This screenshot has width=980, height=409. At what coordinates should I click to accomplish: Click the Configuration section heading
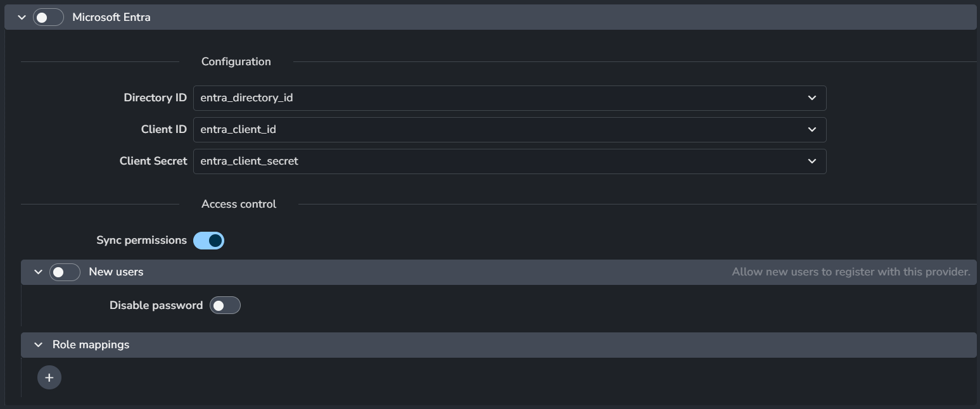click(x=236, y=62)
